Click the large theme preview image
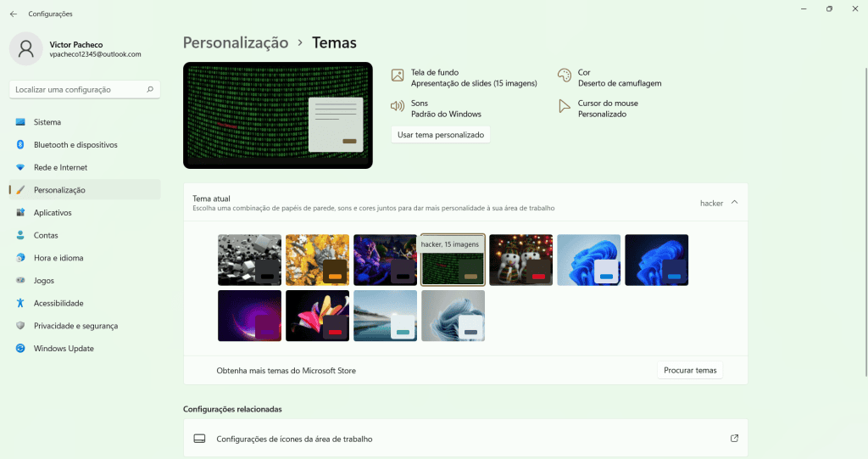The height and width of the screenshot is (459, 868). point(278,115)
